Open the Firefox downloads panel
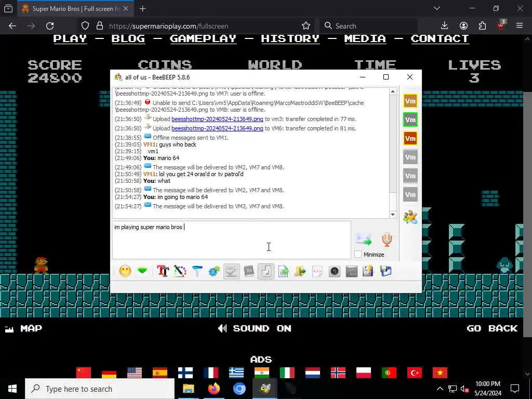The image size is (532, 399). click(445, 26)
